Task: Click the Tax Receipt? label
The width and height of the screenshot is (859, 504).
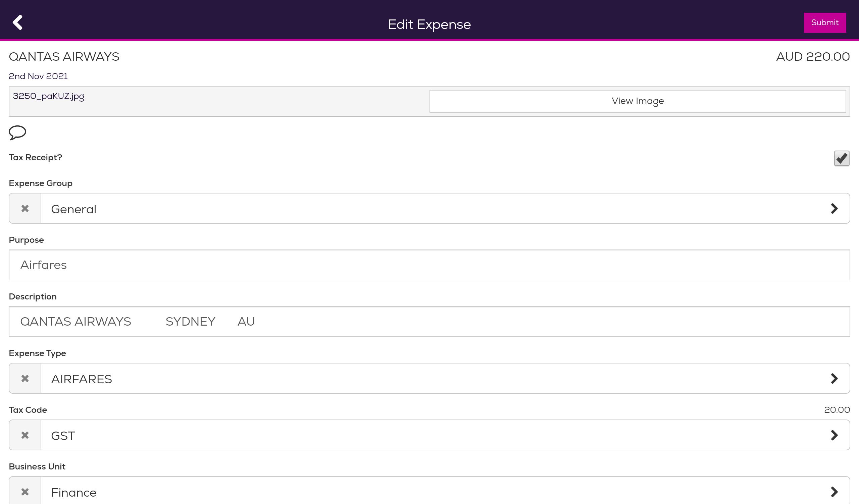Action: [x=36, y=157]
